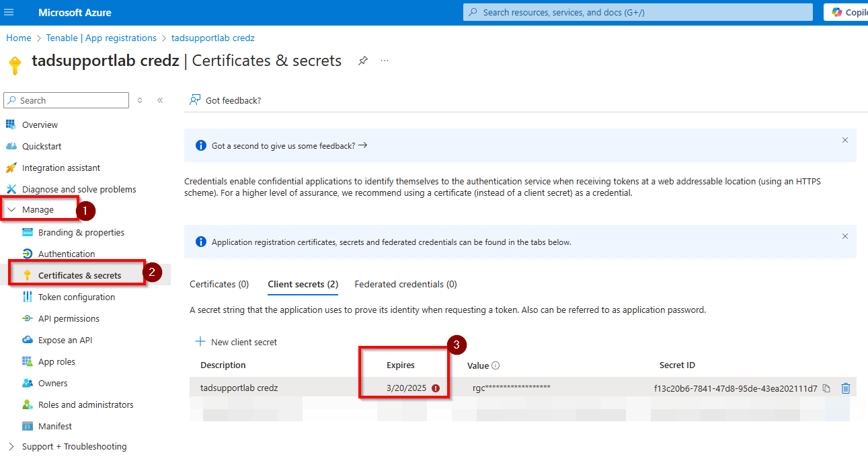The width and height of the screenshot is (868, 465).
Task: Click New client secret
Action: click(x=237, y=342)
